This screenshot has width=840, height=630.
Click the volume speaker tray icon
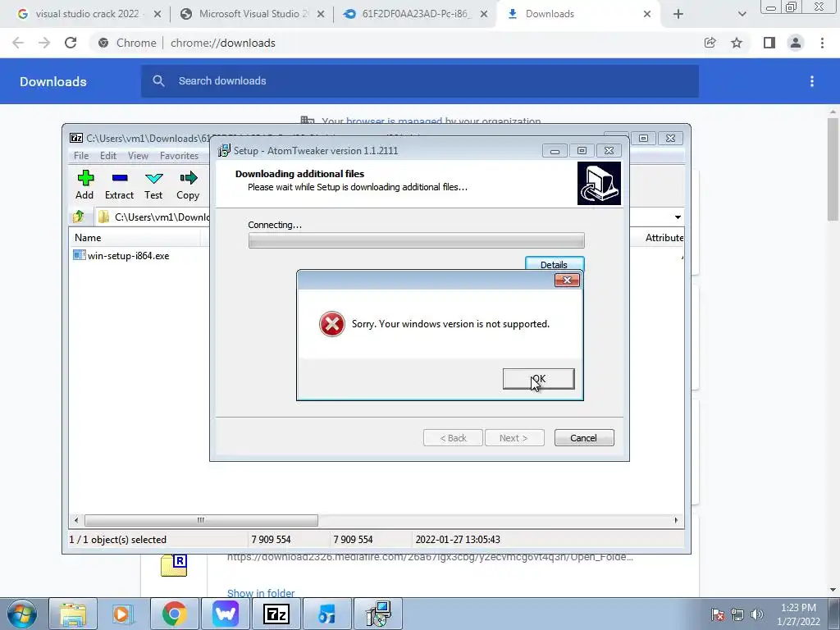click(x=757, y=614)
